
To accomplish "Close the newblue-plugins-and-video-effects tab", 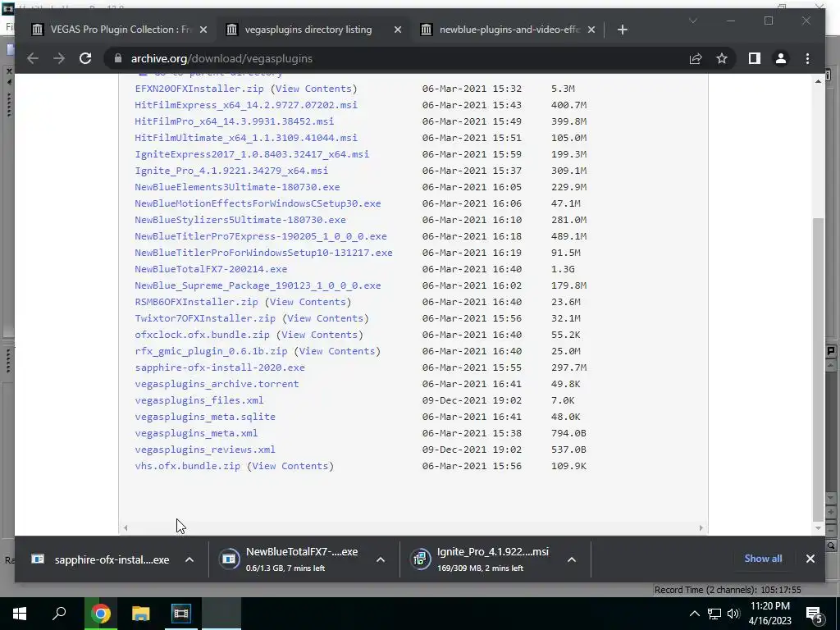I will tap(591, 30).
